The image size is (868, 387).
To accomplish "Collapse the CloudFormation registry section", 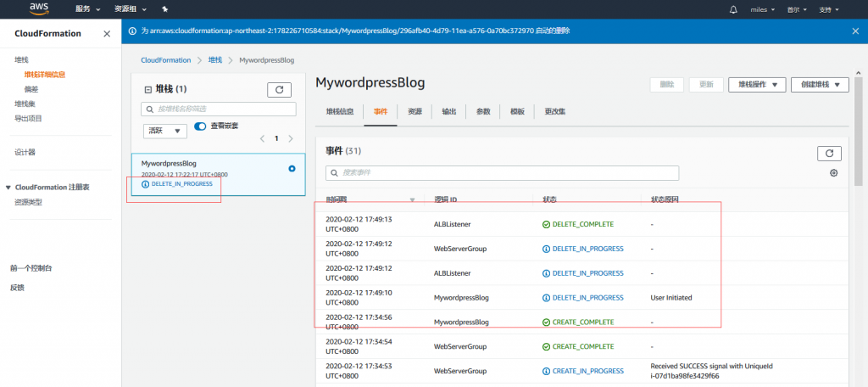I will click(8, 188).
